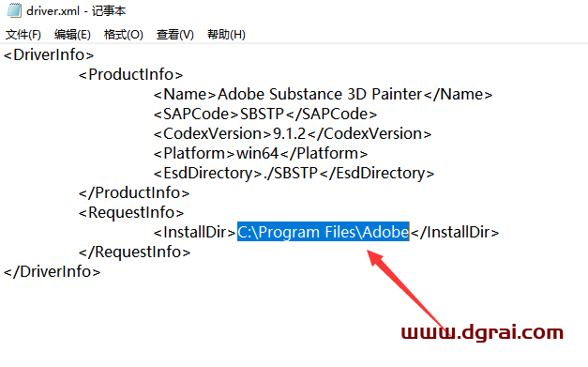Click the closing DriverInfo tag

tap(53, 271)
